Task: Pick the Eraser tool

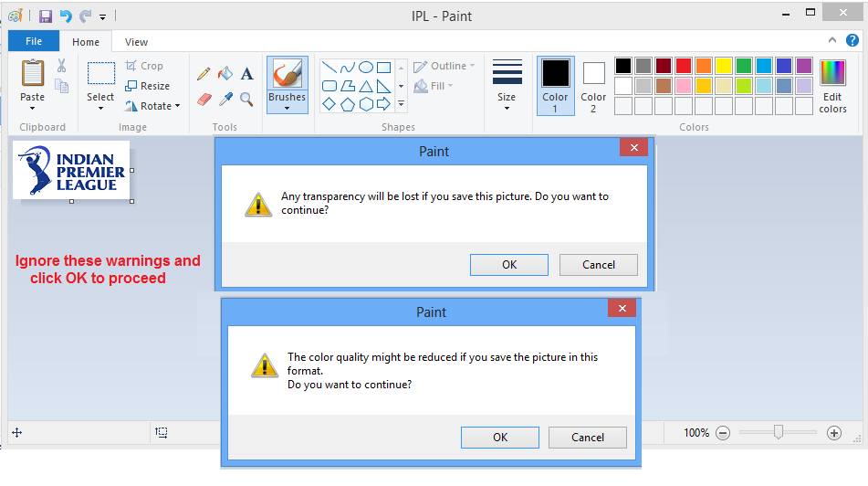Action: (204, 100)
